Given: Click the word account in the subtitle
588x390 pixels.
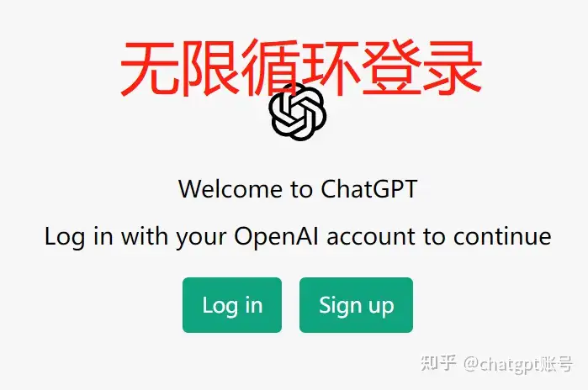Looking at the screenshot, I should click(371, 237).
